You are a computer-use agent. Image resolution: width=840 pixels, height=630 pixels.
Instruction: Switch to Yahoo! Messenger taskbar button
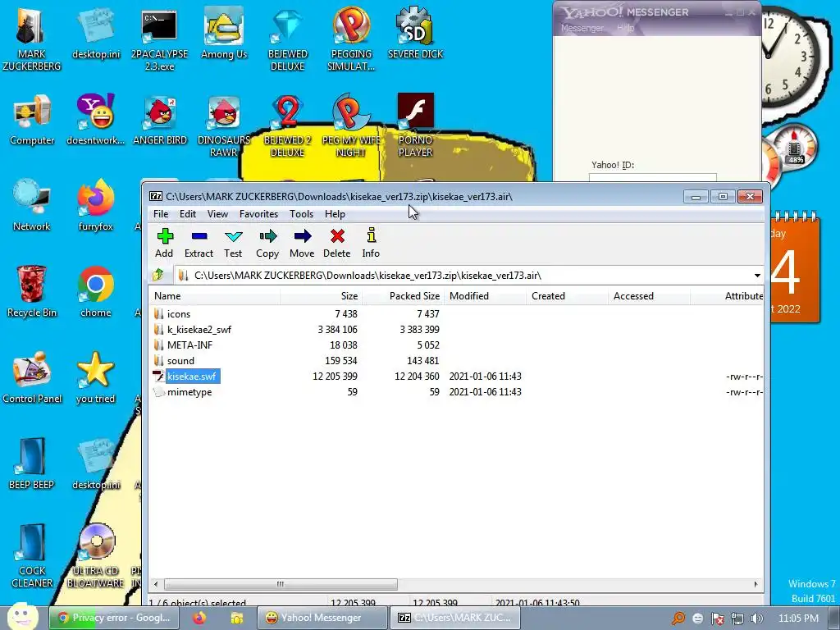(x=322, y=618)
